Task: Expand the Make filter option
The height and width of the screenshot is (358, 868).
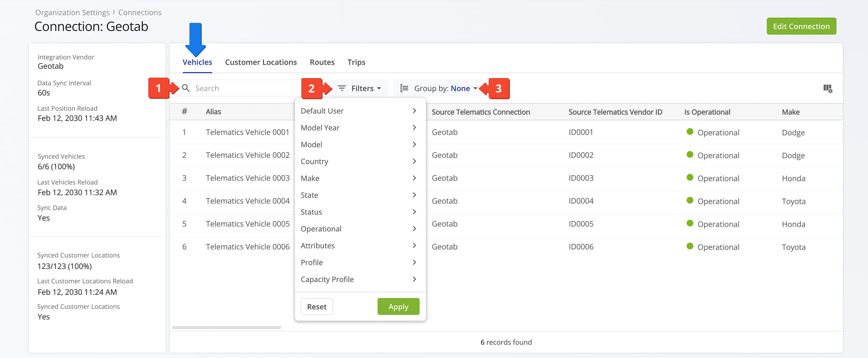Action: pos(360,178)
